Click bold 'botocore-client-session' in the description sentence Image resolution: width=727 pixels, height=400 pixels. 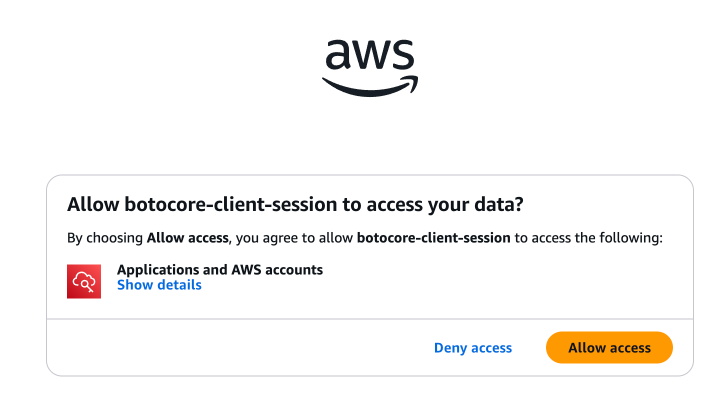pyautogui.click(x=434, y=239)
